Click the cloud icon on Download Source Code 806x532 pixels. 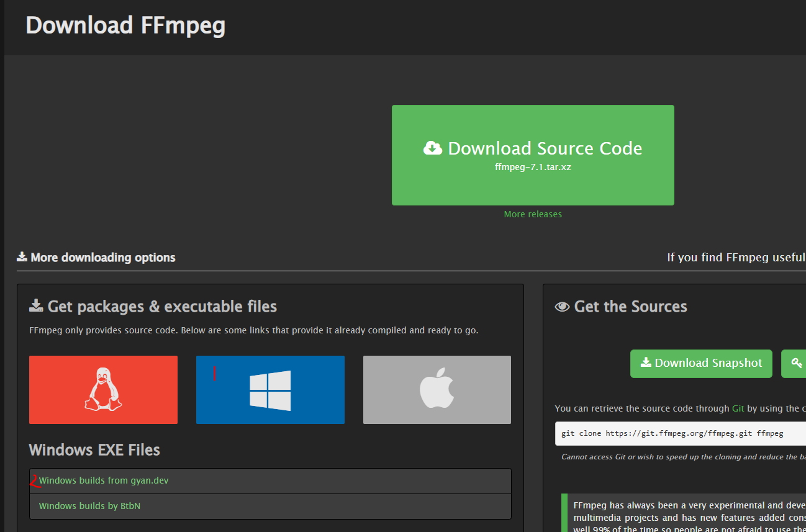coord(433,148)
